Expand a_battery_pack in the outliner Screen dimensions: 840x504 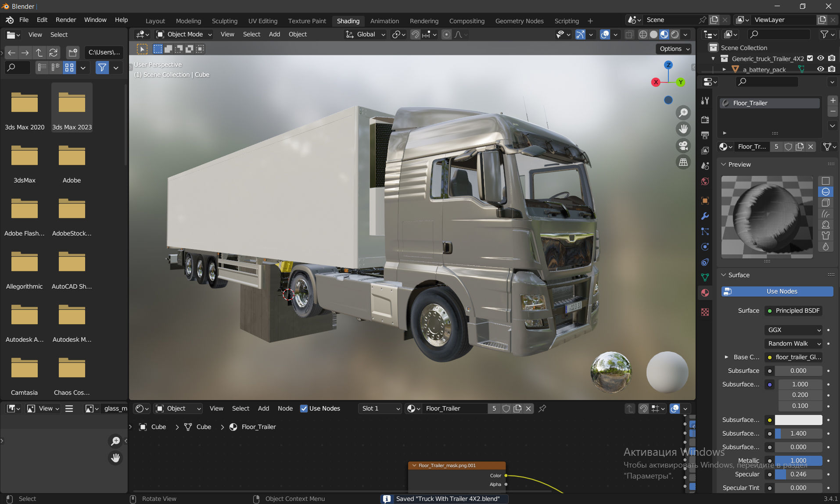point(724,69)
